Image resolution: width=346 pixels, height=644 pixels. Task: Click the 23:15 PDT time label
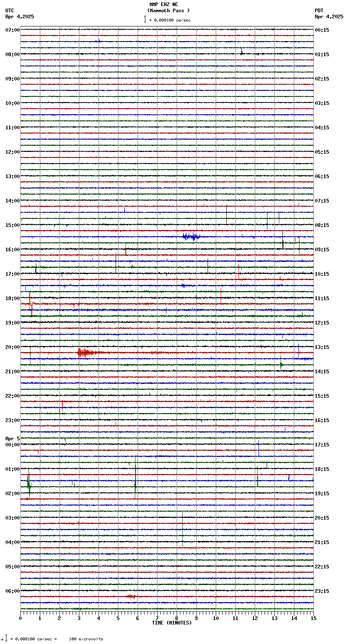coord(322,591)
